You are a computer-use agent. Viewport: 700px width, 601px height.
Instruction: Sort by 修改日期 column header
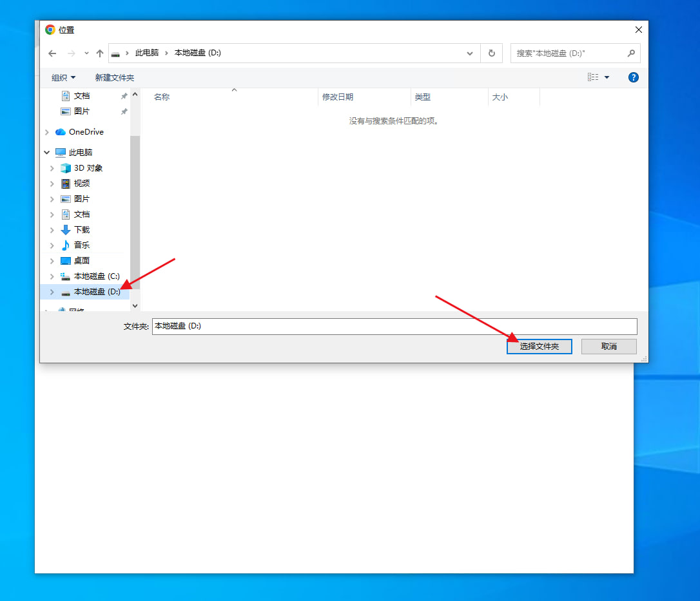[x=338, y=97]
